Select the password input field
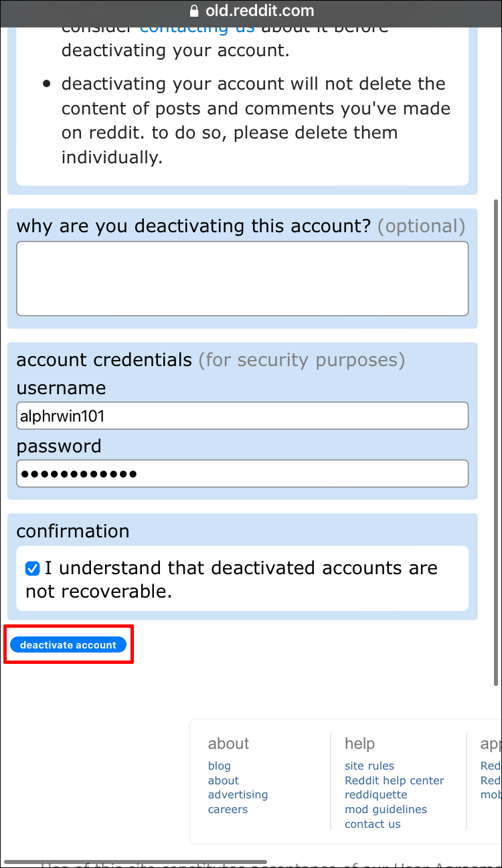The image size is (502, 868). click(x=242, y=474)
